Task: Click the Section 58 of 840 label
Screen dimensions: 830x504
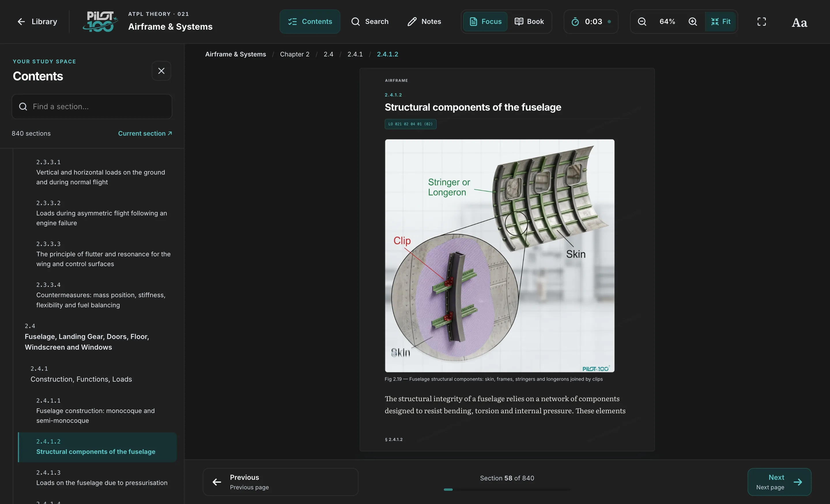Action: (507, 478)
